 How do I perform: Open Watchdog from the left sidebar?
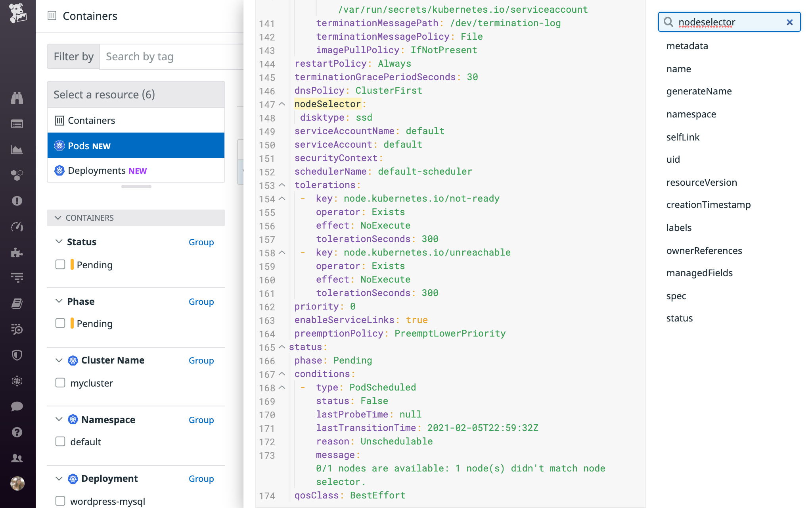point(17,98)
